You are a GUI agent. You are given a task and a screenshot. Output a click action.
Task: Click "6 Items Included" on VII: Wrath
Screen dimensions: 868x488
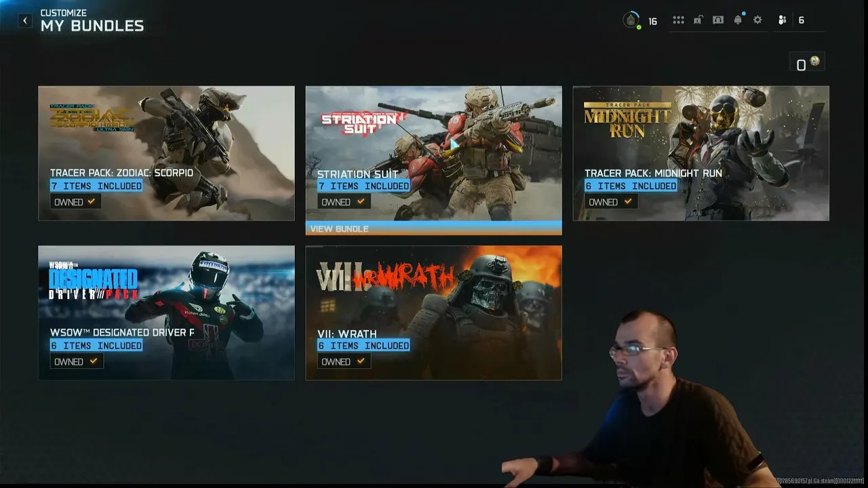363,346
